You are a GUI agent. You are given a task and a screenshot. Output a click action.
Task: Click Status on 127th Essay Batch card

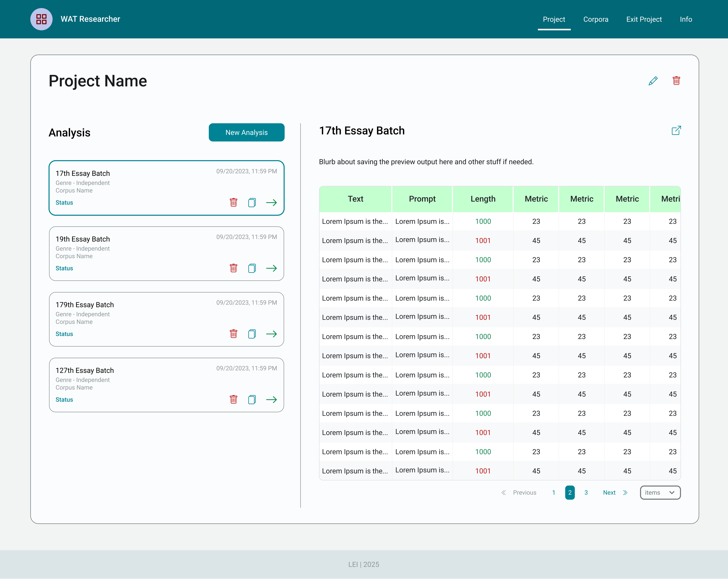click(x=64, y=399)
